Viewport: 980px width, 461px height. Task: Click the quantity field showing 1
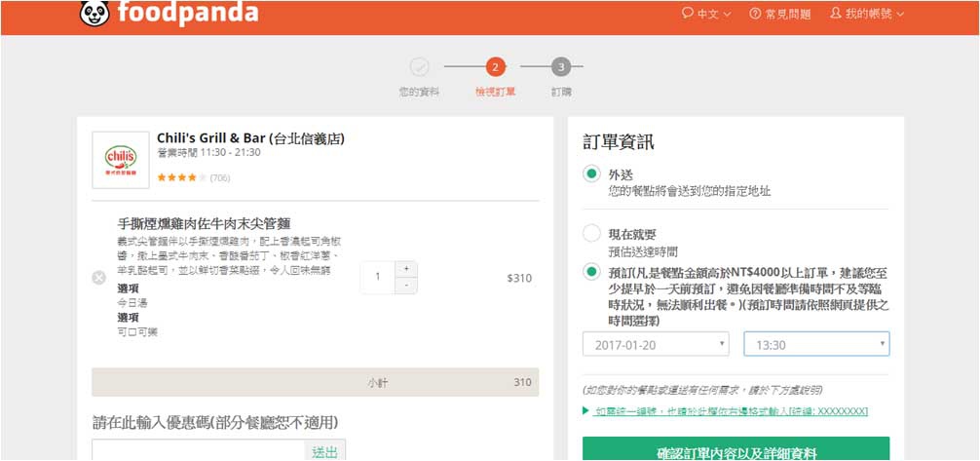378,278
